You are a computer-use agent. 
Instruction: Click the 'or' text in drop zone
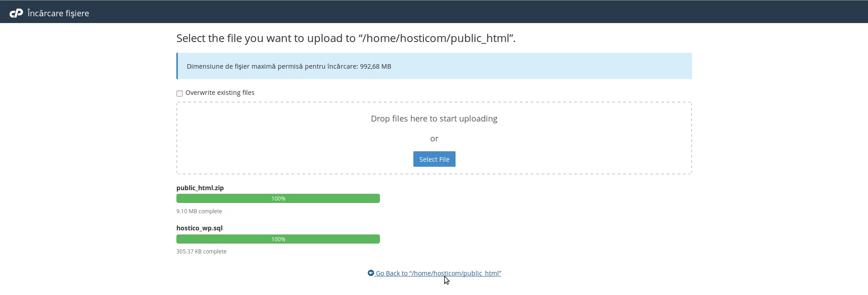pyautogui.click(x=434, y=139)
